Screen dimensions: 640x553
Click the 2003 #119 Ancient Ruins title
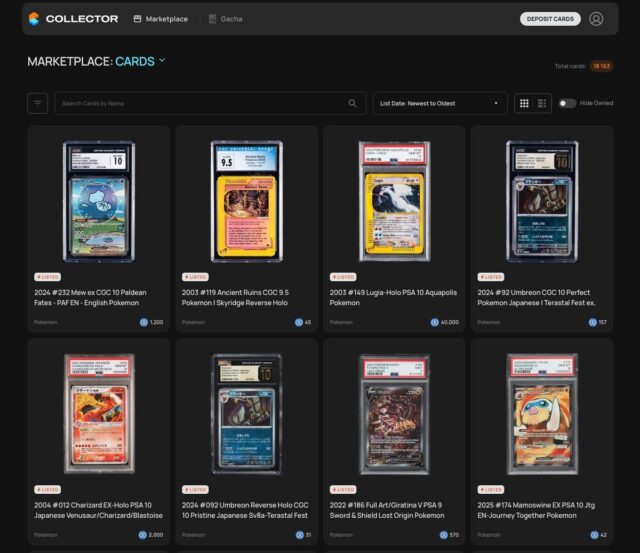tap(235, 298)
